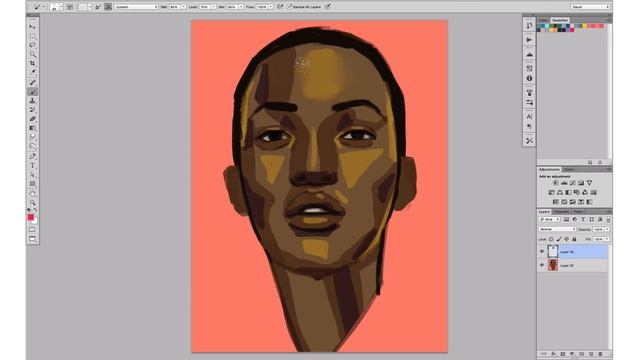
Task: Select the Zoom tool in the toolbar
Action: [x=33, y=202]
